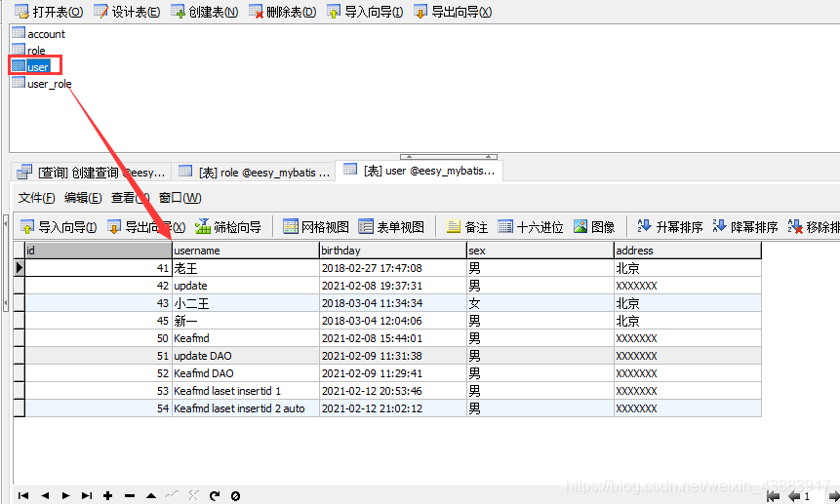Click table-window Import Wizard icon
The height and width of the screenshot is (504, 840).
(26, 227)
